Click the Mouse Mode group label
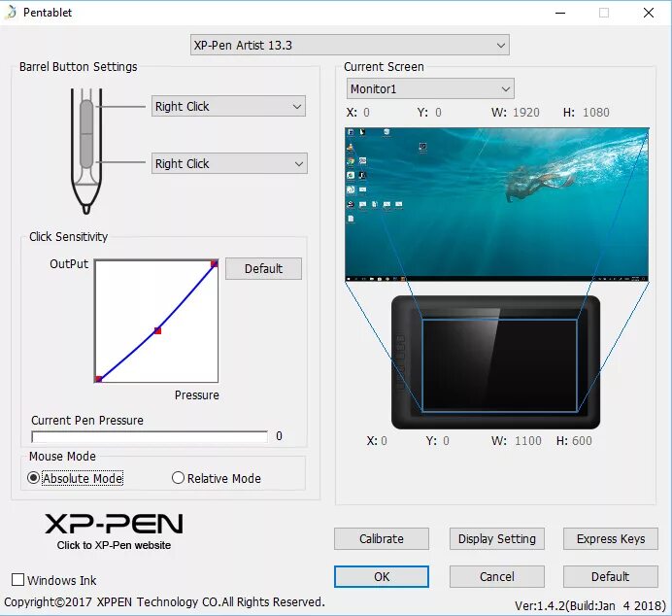The image size is (672, 616). point(62,456)
